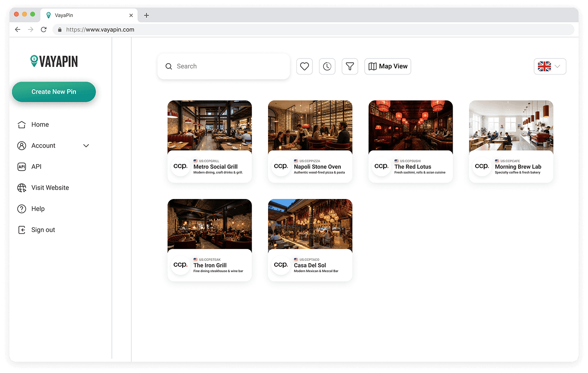This screenshot has height=373, width=588.
Task: Open the Help question mark icon
Action: click(x=22, y=208)
